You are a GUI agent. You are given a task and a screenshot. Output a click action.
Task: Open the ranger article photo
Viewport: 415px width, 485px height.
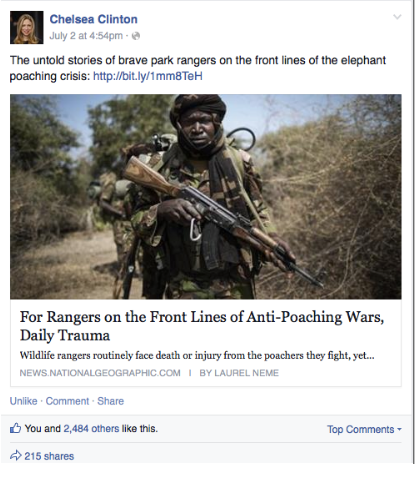tap(206, 196)
